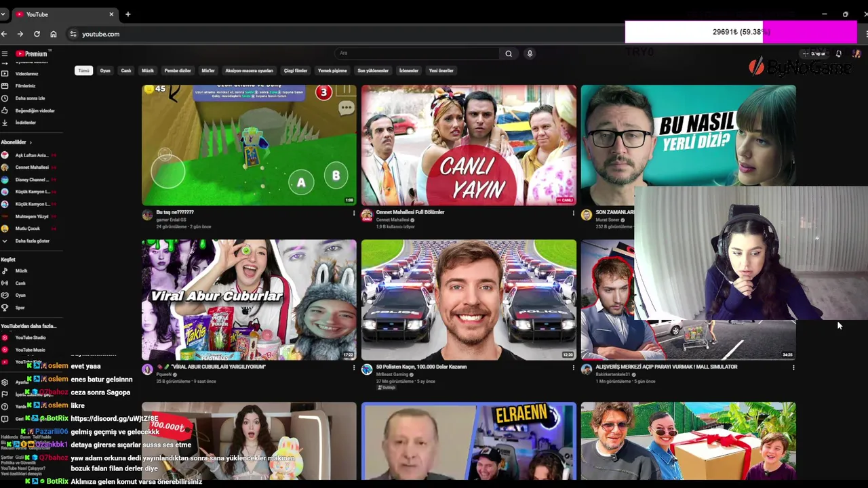
Task: Select the Çizgi filmler chip
Action: (296, 70)
